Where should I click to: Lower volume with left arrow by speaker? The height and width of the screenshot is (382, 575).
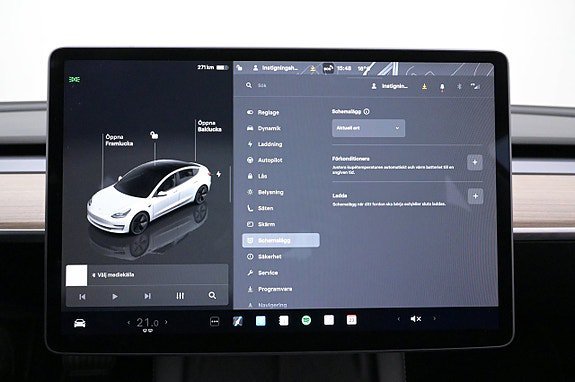(x=399, y=319)
